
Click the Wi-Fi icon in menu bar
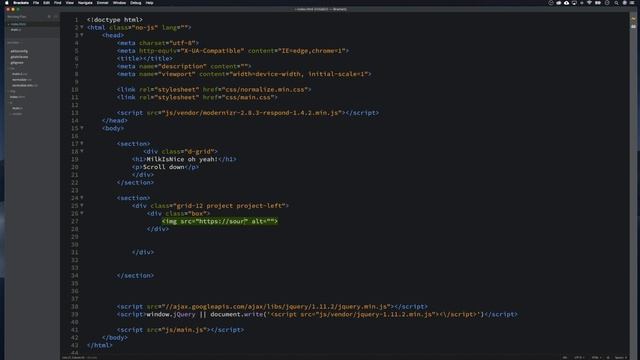[x=589, y=3]
